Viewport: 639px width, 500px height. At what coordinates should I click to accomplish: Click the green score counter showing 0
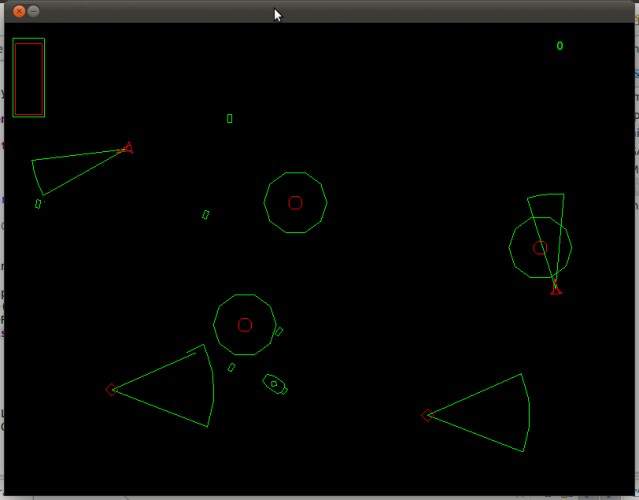coord(560,46)
